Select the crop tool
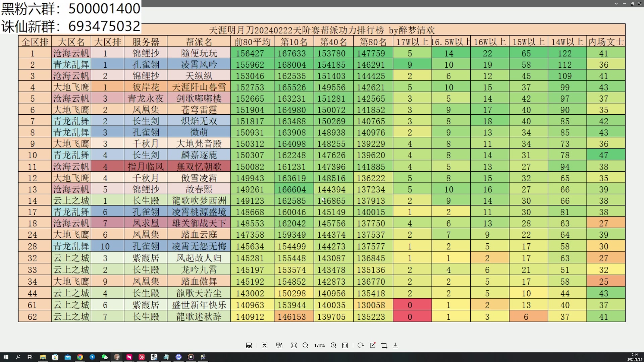644x362 pixels. click(384, 346)
